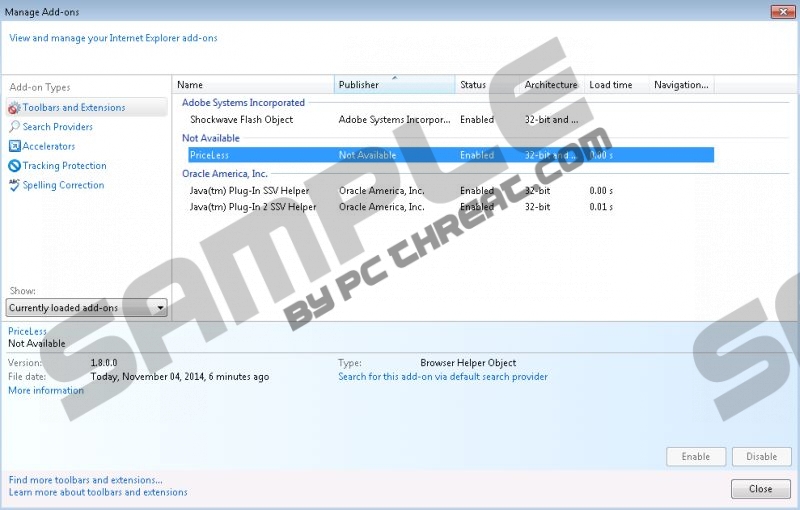Screen dimensions: 800x510
Task: Open Learn more about toolbars and extensions
Action: point(98,492)
